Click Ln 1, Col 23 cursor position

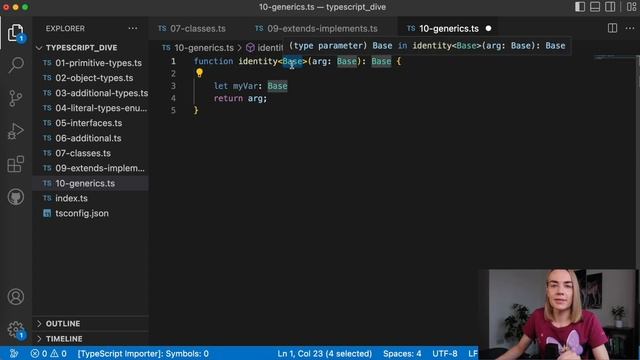tap(324, 353)
